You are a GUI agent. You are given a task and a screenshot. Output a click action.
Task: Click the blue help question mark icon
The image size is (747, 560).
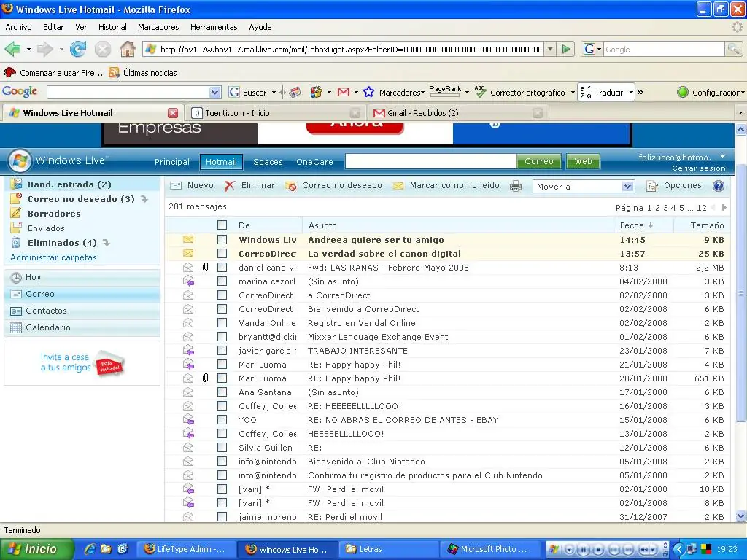pos(719,186)
